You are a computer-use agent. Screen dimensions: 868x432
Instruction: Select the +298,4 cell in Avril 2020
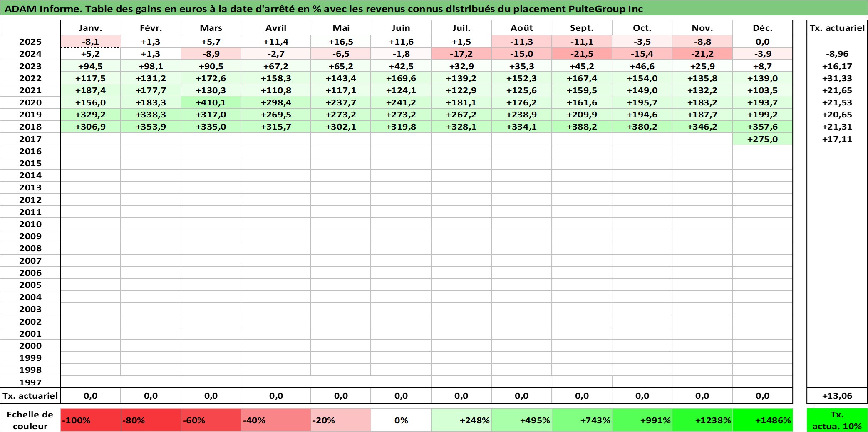[276, 102]
